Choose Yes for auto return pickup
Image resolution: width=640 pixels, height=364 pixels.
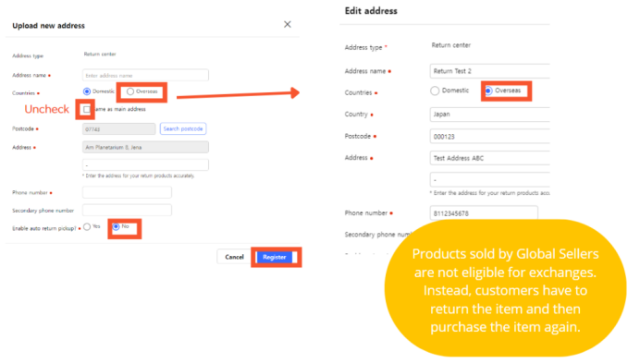87,226
